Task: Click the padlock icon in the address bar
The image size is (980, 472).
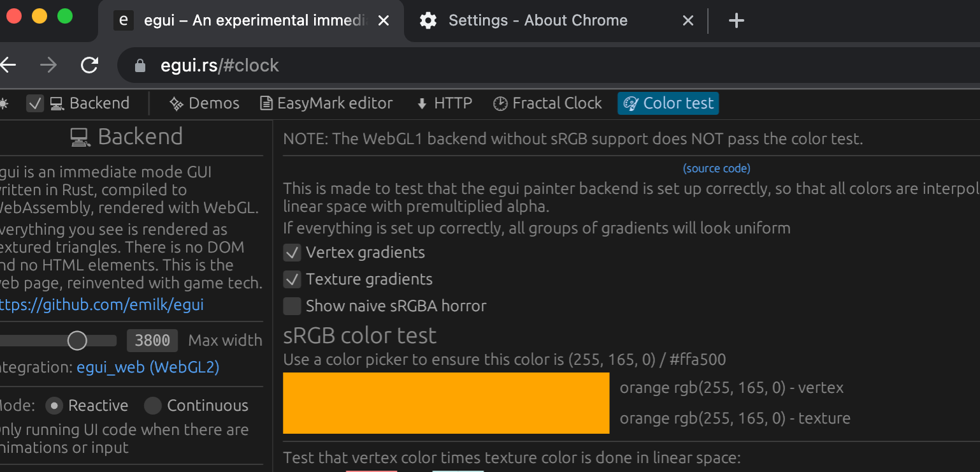Action: click(x=140, y=64)
